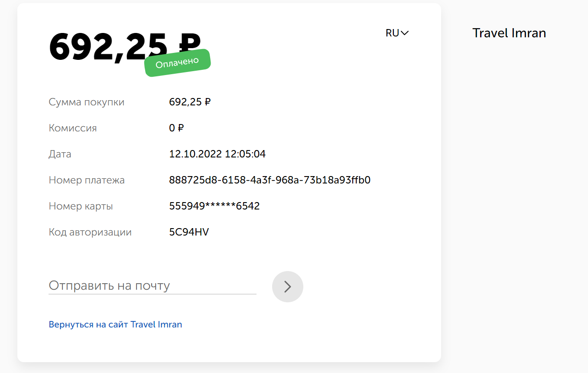Follow 'Вернуться на сайт Travel Imran' link

point(115,324)
